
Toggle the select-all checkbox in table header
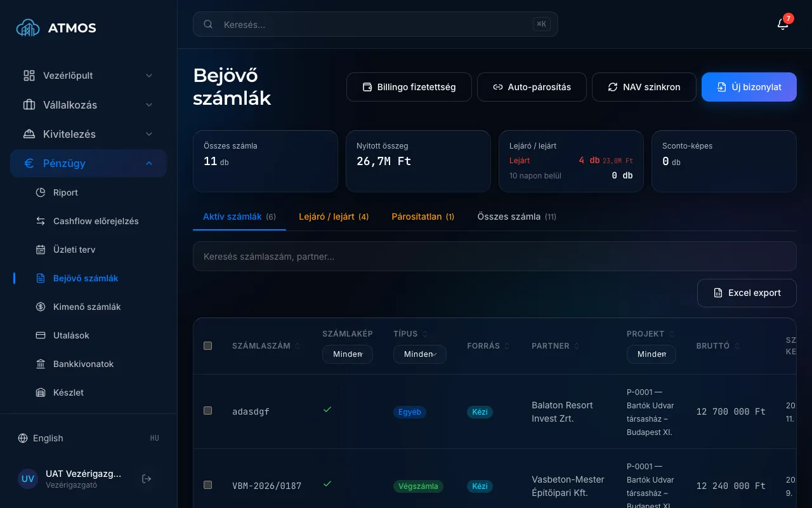click(207, 346)
